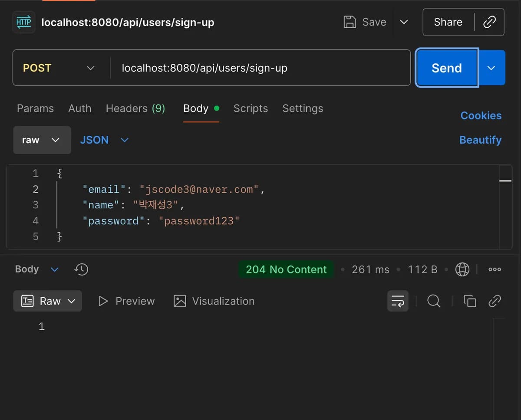The width and height of the screenshot is (521, 420).
Task: Open the Save options chevron
Action: click(x=404, y=22)
